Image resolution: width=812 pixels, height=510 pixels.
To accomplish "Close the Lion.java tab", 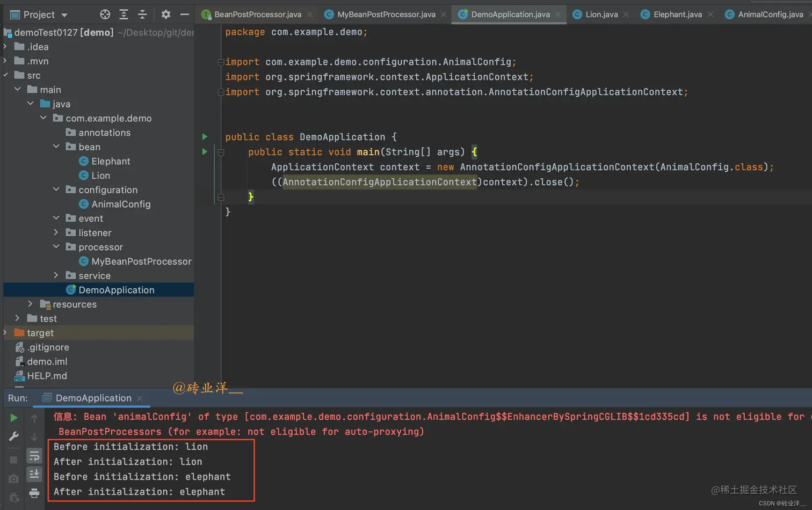I will [x=626, y=14].
